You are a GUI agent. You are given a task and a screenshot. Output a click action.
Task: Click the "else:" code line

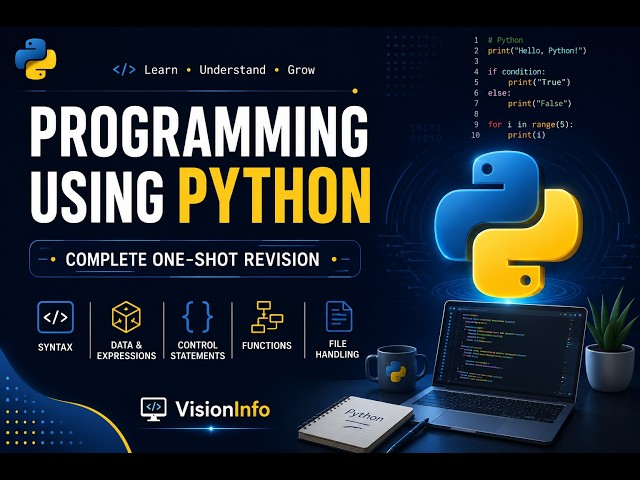point(499,93)
